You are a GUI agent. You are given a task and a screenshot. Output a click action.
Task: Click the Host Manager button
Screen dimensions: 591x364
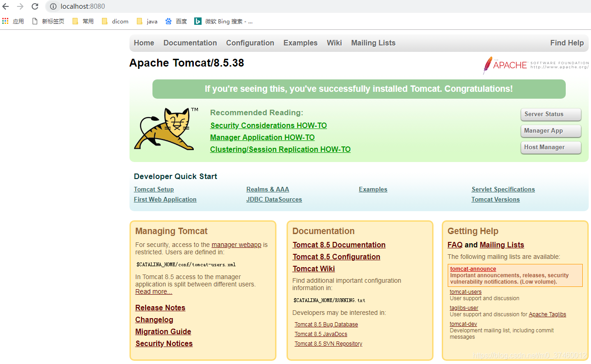(x=551, y=147)
